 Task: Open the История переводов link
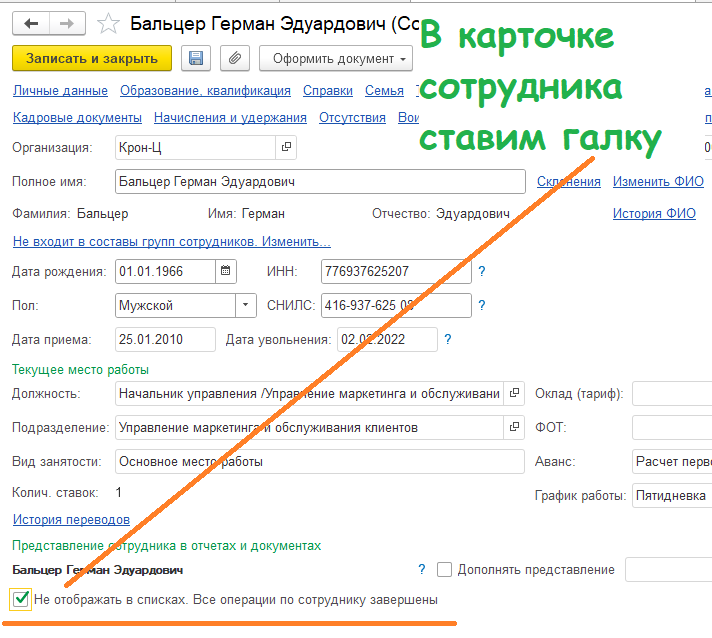[71, 519]
